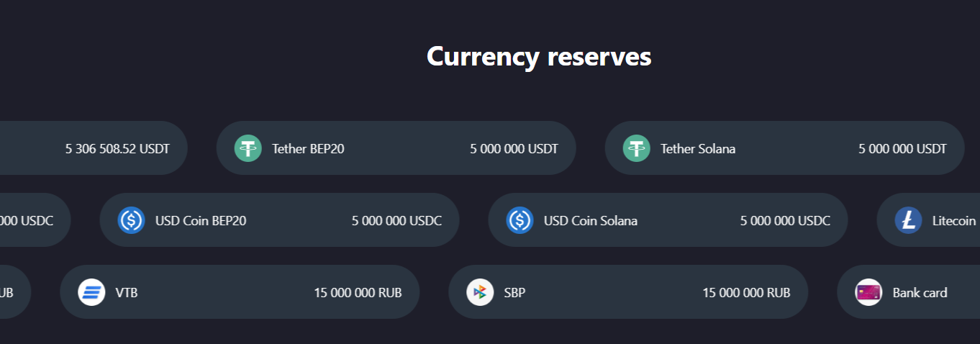Click the Litecoin logo icon
Viewport: 980px width, 344px height.
(909, 220)
